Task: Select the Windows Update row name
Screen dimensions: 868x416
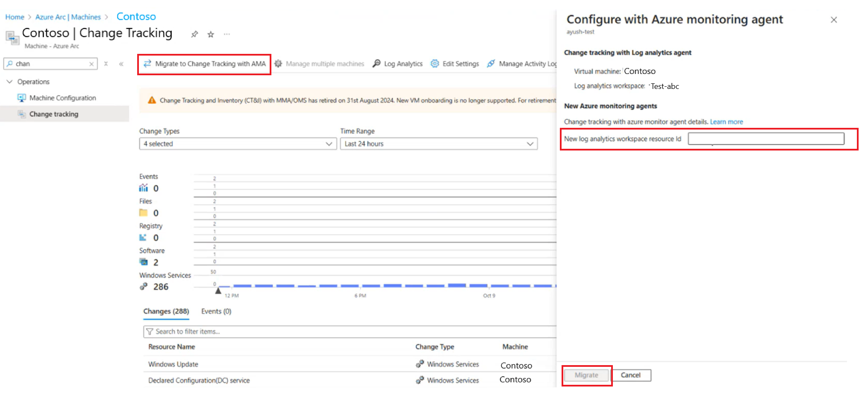Action: click(173, 364)
